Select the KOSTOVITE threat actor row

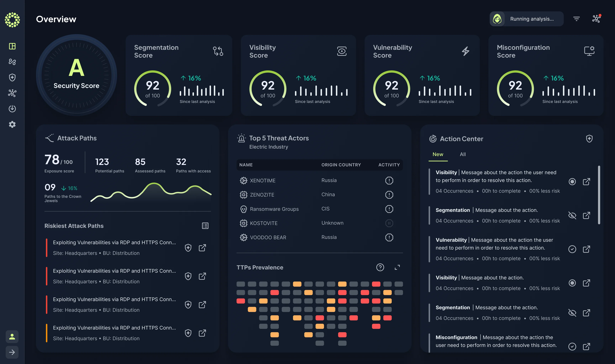point(319,223)
